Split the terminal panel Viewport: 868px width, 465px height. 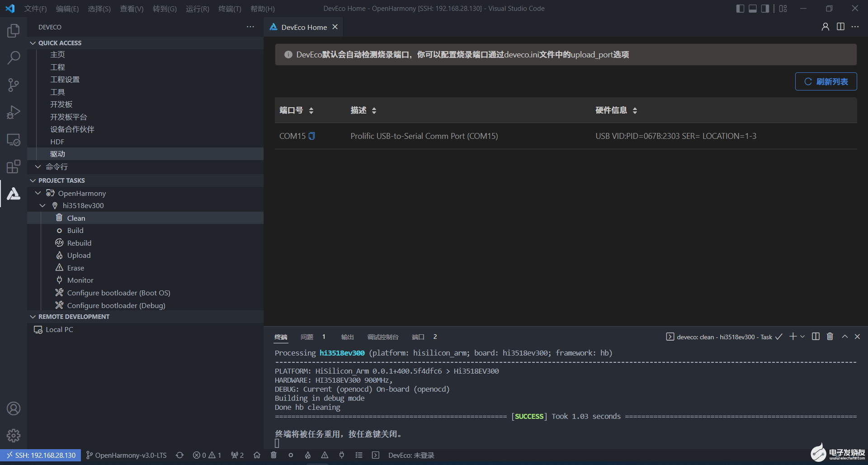tap(816, 337)
